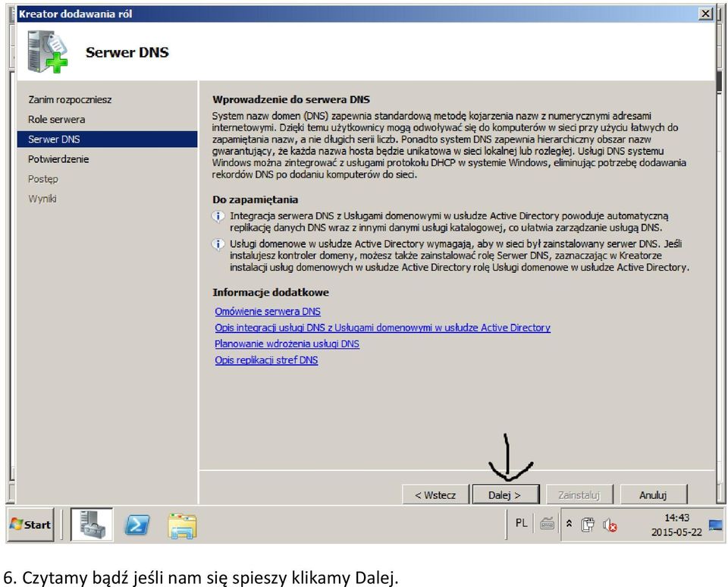Open link about DNS integration with Active Directory

click(x=382, y=328)
